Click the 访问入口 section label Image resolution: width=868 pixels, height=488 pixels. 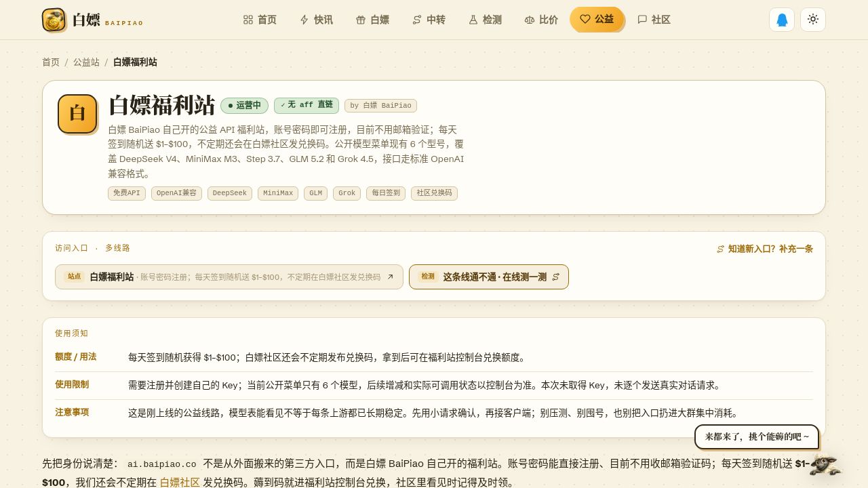point(71,248)
